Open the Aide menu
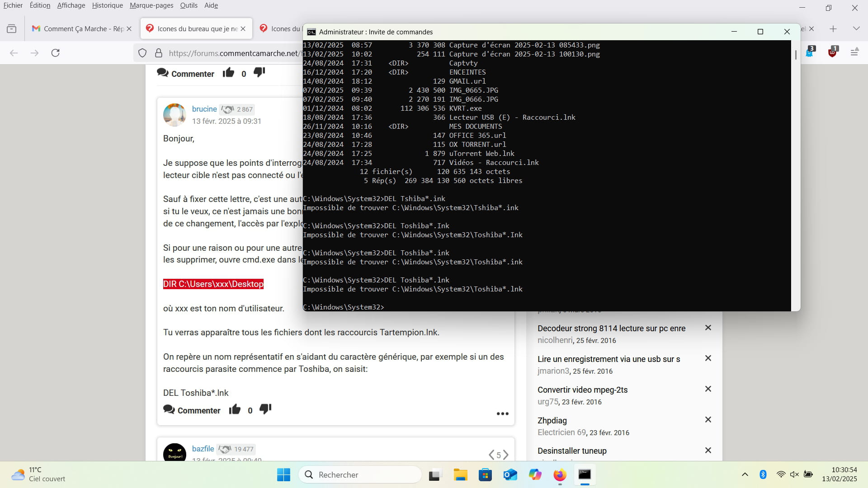This screenshot has width=868, height=488. coord(211,5)
